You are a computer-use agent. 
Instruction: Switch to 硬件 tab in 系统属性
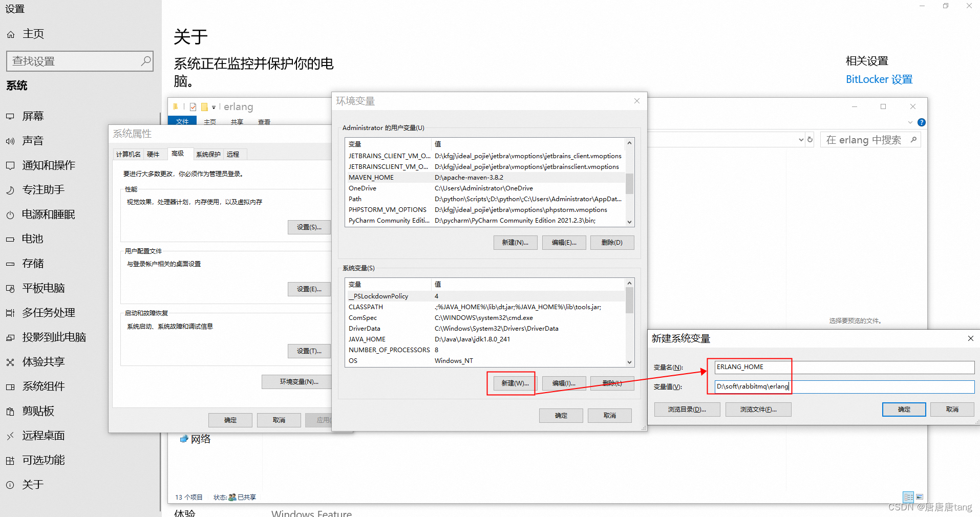point(153,154)
